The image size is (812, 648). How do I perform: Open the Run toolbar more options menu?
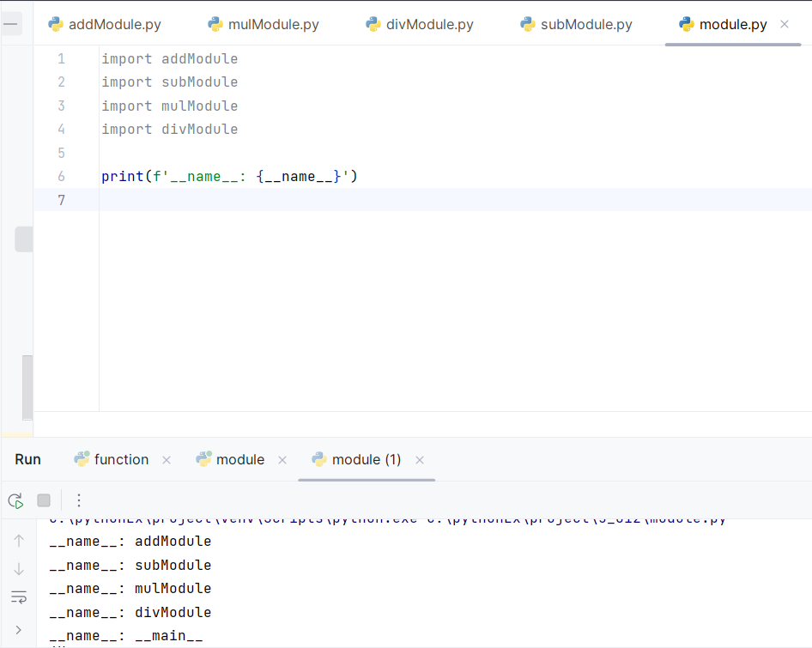(79, 500)
